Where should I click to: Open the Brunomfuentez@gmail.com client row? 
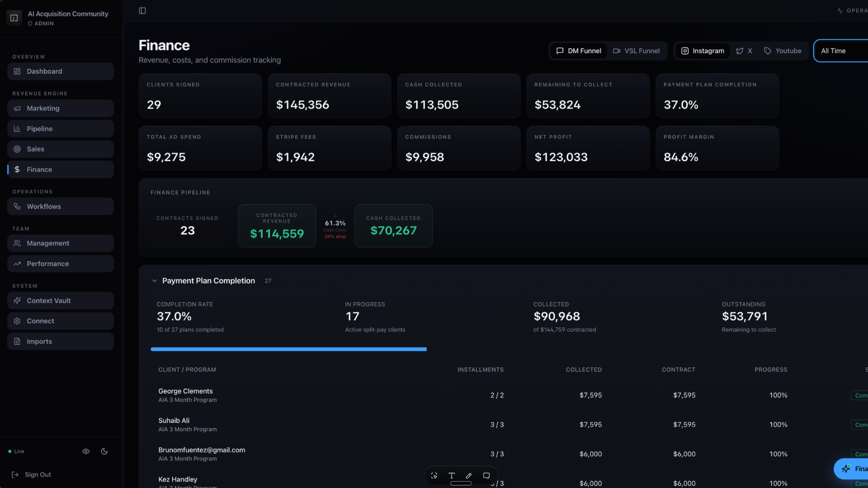coord(509,454)
